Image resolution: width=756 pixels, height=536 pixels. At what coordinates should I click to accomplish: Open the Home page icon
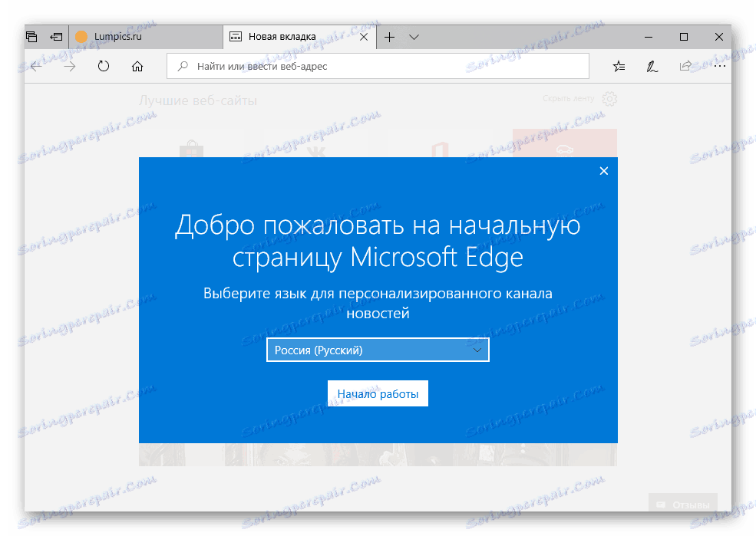tap(137, 66)
